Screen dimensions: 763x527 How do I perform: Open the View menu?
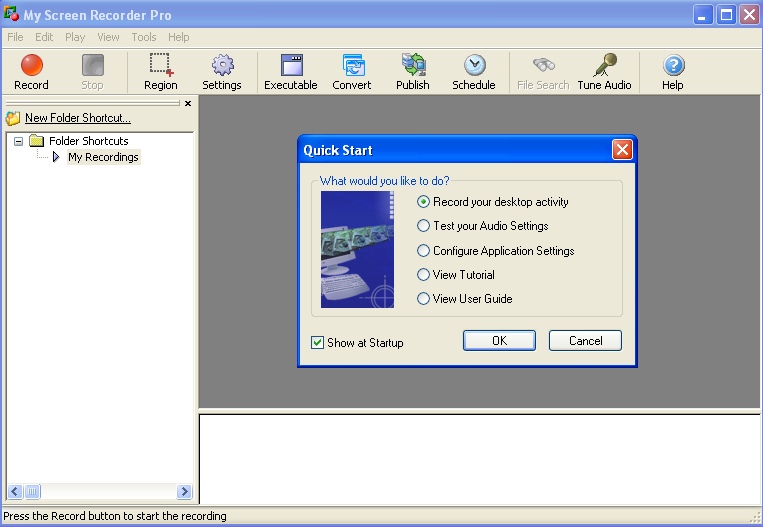coord(108,37)
